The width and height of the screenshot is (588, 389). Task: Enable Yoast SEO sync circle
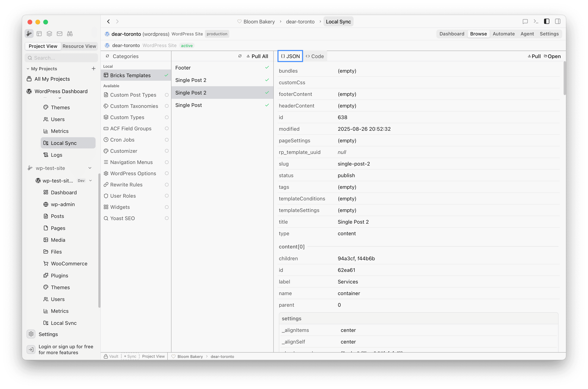pyautogui.click(x=167, y=218)
